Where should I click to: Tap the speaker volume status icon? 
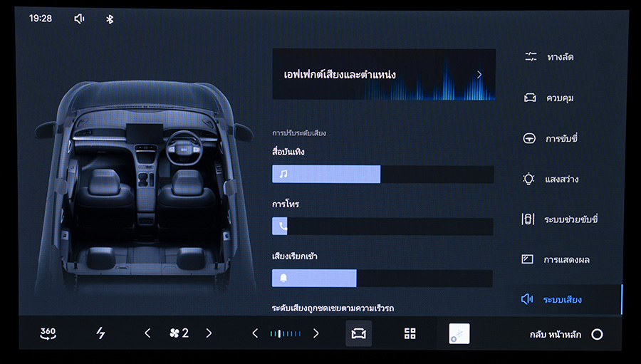click(79, 19)
